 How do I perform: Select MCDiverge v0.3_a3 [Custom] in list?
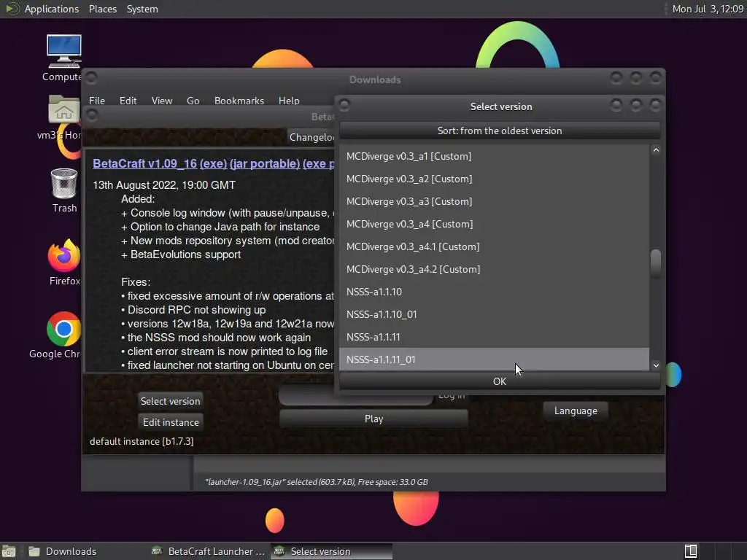494,201
